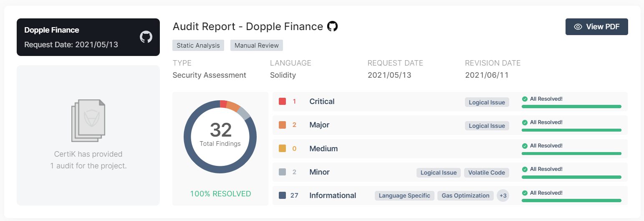Click the document stack audit icon
644x221 pixels.
88,120
